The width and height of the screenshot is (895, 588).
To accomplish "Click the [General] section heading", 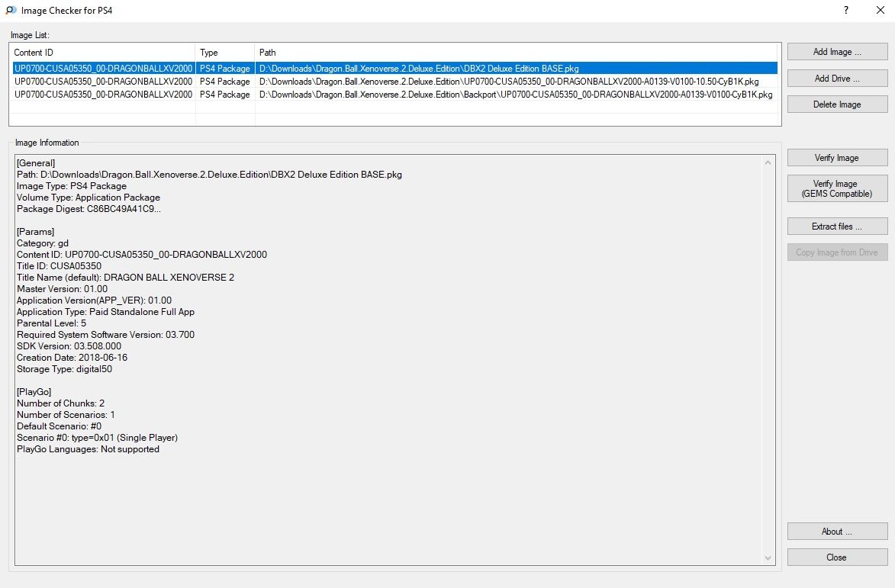I will click(36, 163).
